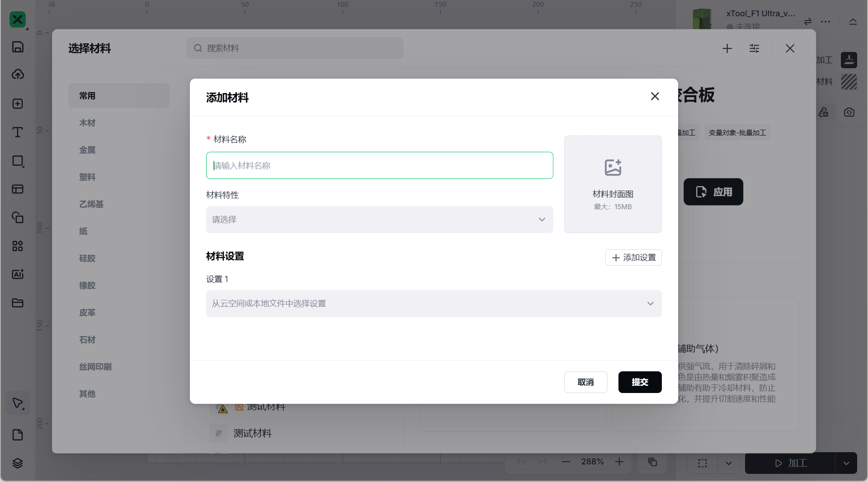
Task: Switch to the 皮革 category
Action: [87, 313]
